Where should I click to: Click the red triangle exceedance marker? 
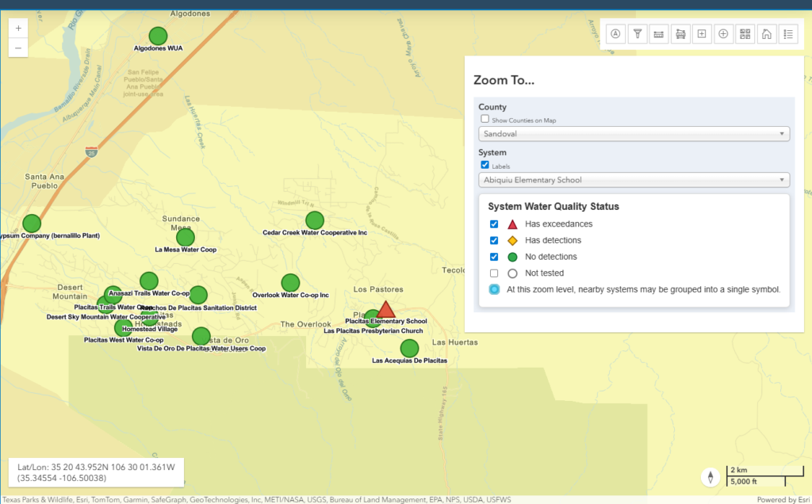(x=385, y=310)
